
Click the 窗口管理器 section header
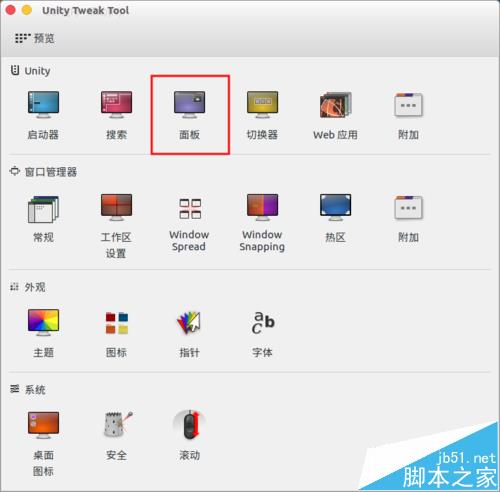click(43, 172)
